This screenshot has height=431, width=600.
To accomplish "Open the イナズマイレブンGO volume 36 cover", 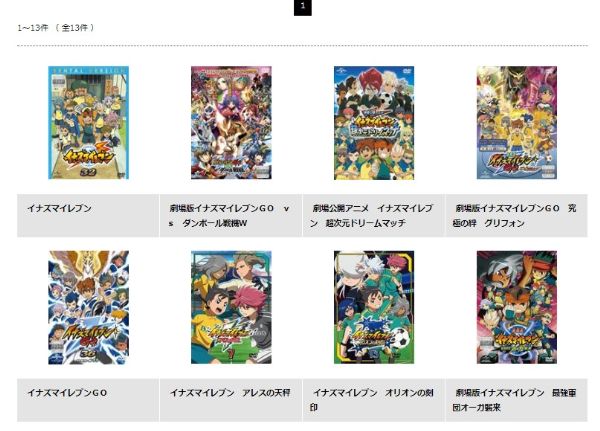I will (x=88, y=307).
